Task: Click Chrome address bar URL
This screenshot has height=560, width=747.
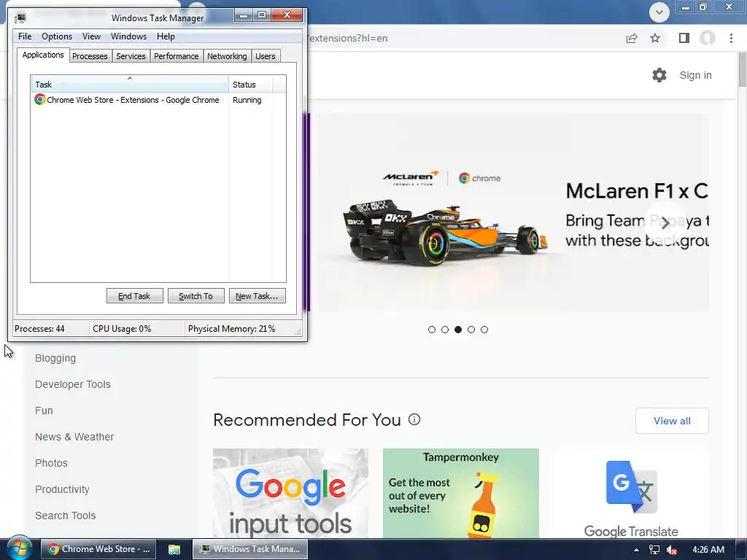Action: (x=348, y=38)
